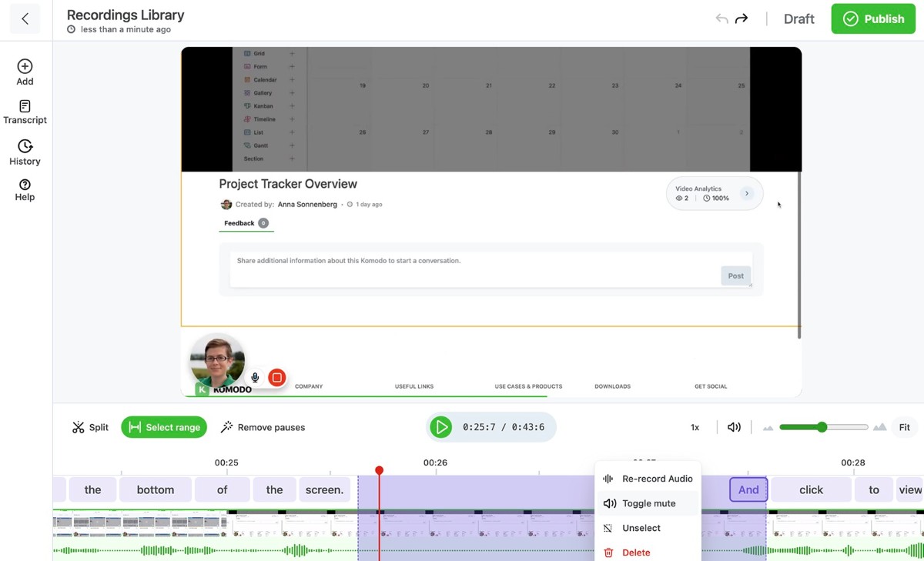Choose Re-record Audio menu entry
The width and height of the screenshot is (924, 561).
click(x=648, y=479)
